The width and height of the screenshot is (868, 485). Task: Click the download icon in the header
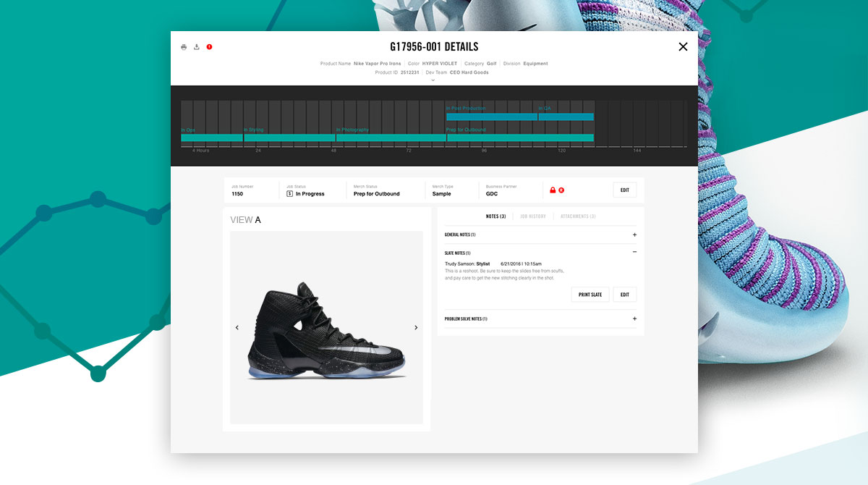coord(197,47)
